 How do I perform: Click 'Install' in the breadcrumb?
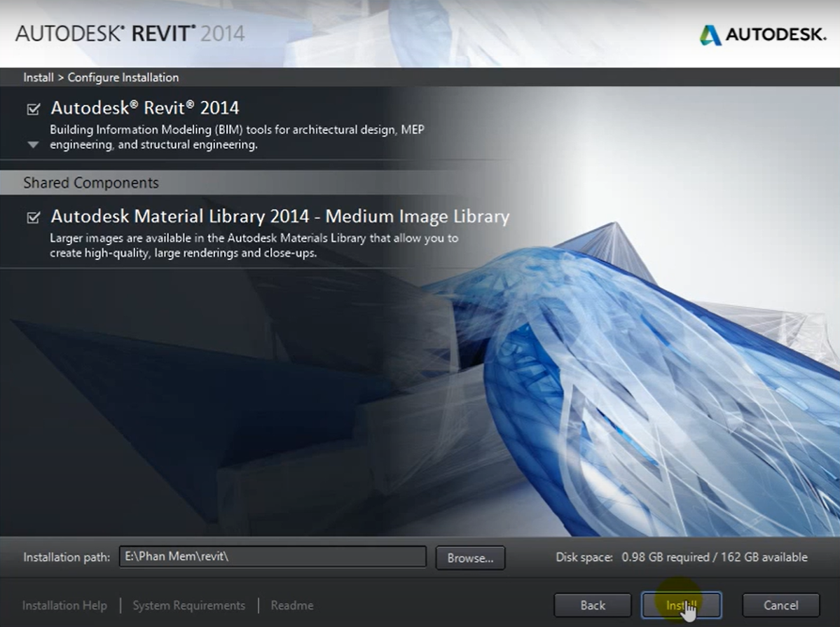[x=38, y=78]
